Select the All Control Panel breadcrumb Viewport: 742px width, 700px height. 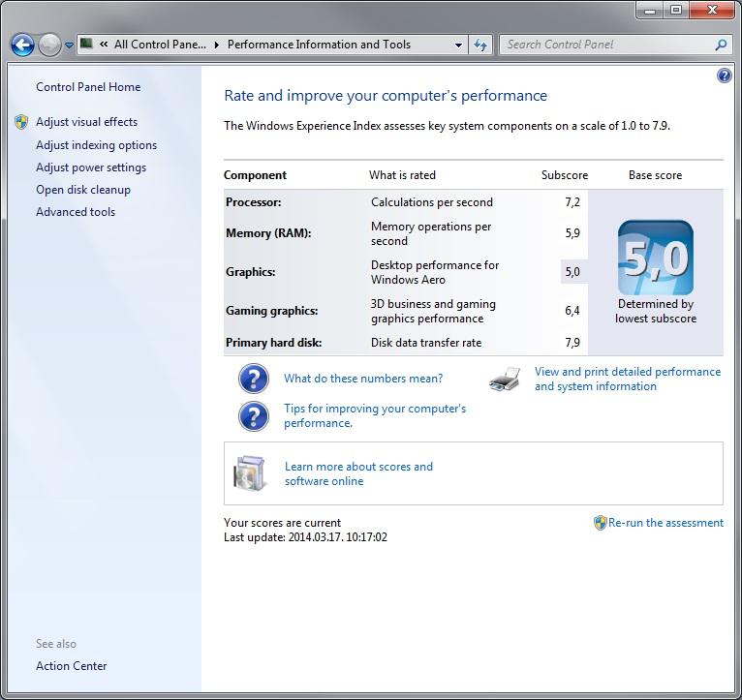coord(160,45)
